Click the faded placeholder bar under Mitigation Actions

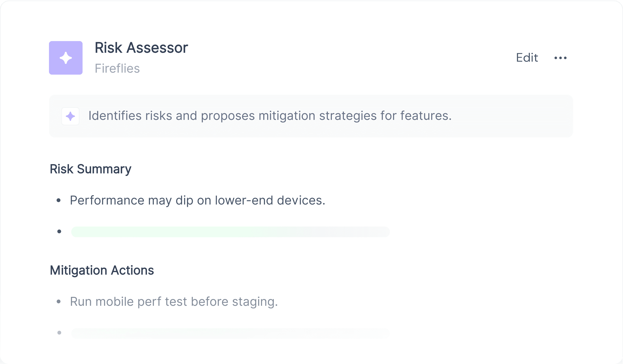[x=230, y=333]
